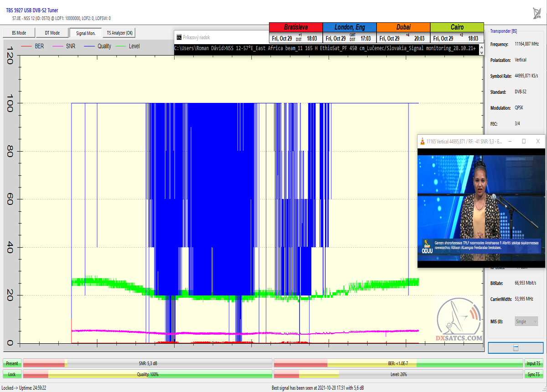Toggle the Input TS indicator
The height and width of the screenshot is (392, 547).
tap(534, 363)
